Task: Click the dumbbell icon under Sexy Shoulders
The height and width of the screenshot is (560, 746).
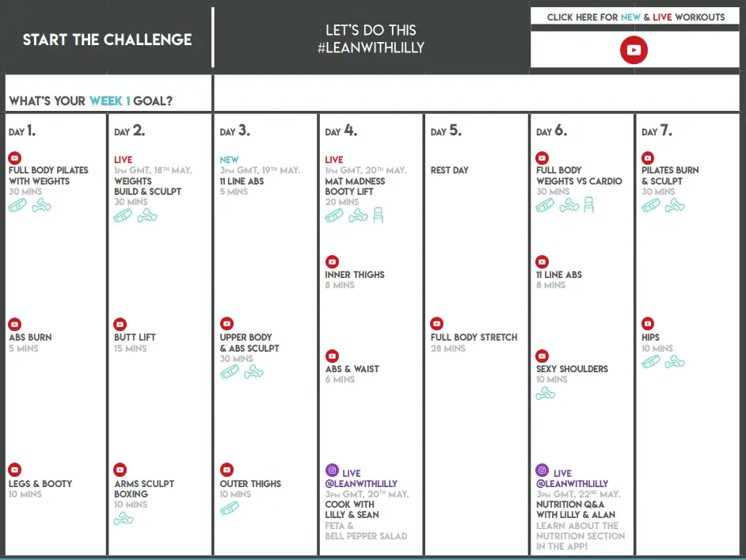Action: click(546, 393)
